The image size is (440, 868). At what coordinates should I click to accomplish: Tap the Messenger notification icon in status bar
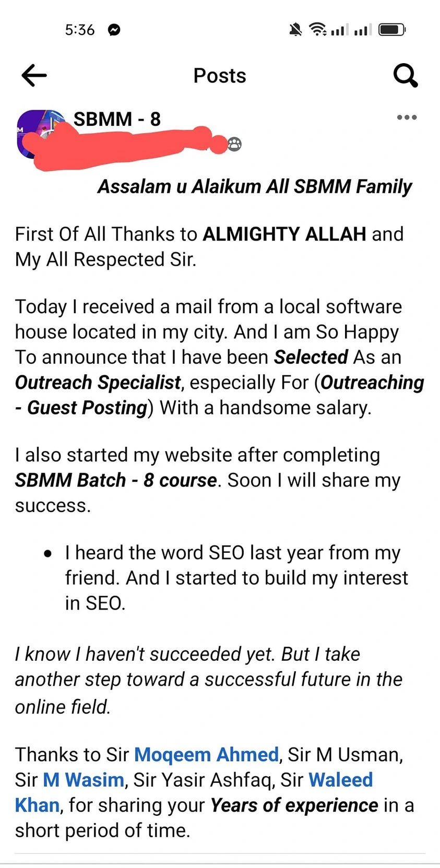click(114, 30)
